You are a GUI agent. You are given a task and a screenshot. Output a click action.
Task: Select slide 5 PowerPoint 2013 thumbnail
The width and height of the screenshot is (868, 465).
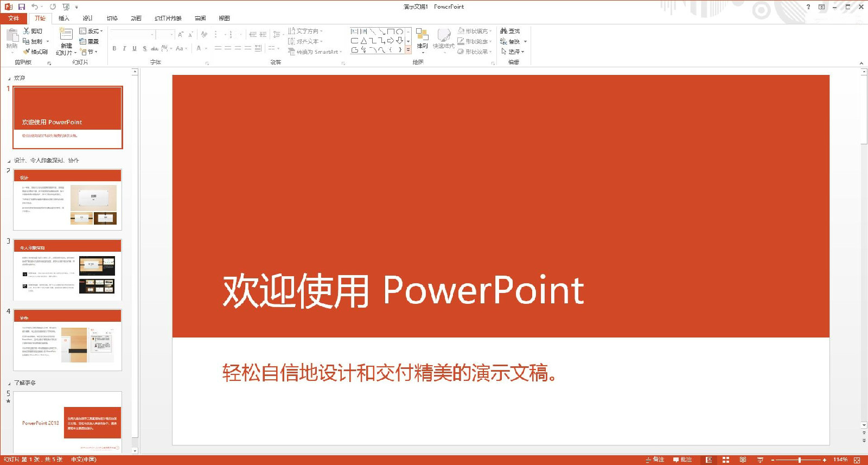(x=68, y=422)
